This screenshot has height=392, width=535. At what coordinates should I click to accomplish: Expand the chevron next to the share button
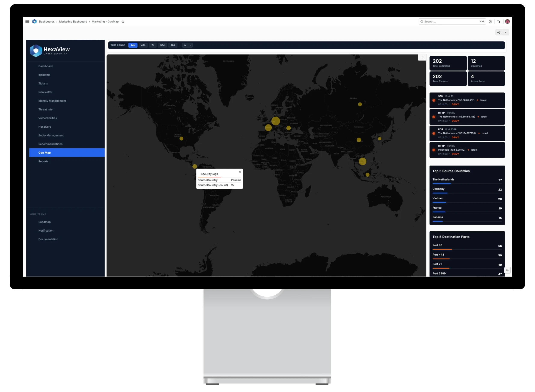click(x=506, y=33)
